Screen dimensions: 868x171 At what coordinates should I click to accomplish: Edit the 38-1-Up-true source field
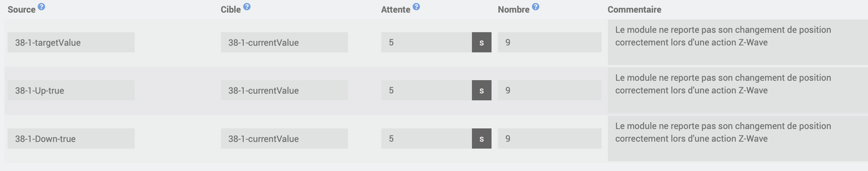click(x=71, y=90)
